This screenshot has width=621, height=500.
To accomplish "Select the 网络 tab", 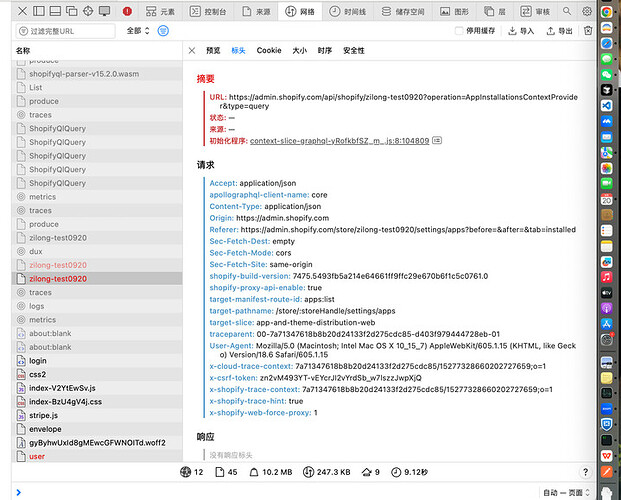I will [300, 11].
